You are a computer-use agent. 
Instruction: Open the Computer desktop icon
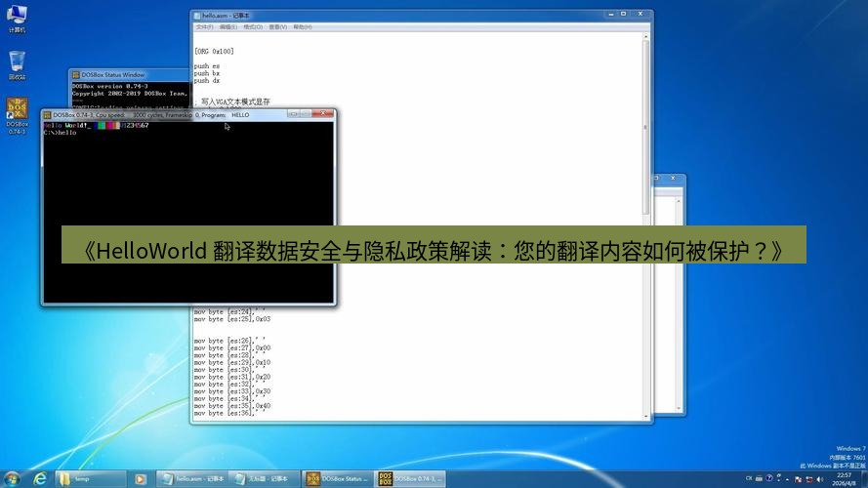(17, 19)
